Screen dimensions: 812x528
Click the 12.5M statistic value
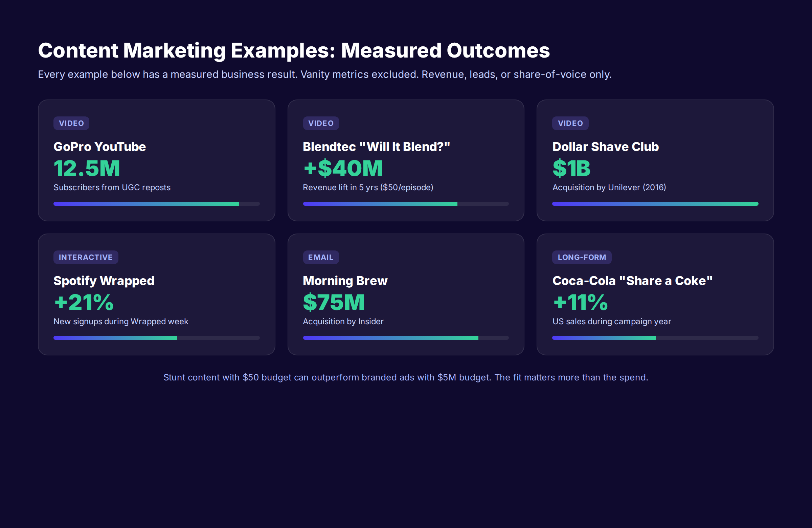[87, 168]
